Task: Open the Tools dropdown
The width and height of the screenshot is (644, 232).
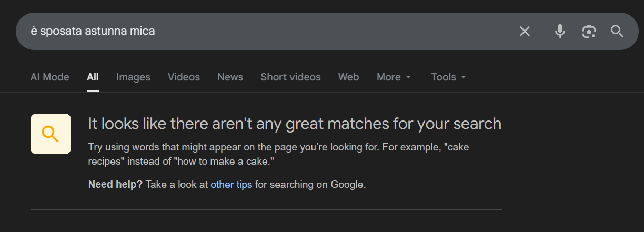Action: point(449,77)
